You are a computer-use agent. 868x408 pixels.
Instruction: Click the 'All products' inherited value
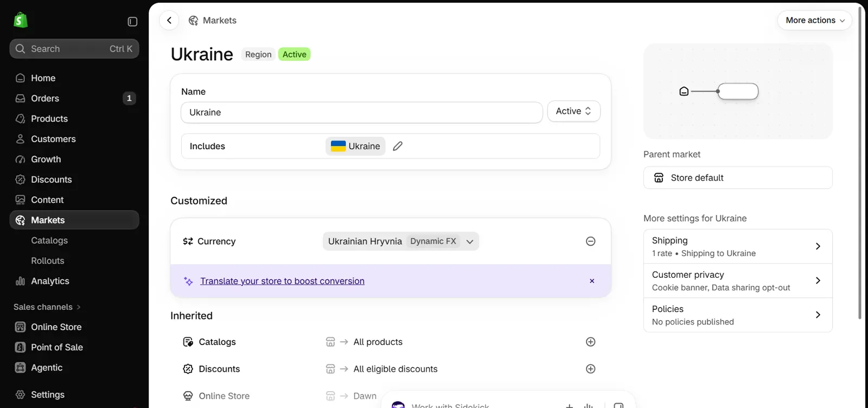pos(378,342)
